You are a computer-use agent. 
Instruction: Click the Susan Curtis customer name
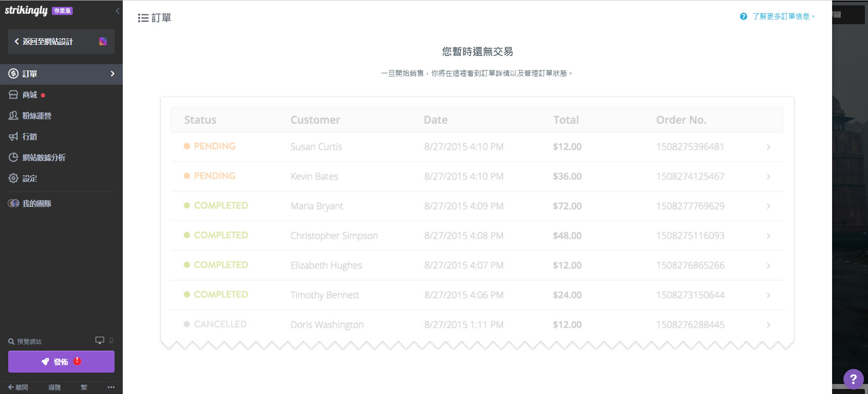316,146
